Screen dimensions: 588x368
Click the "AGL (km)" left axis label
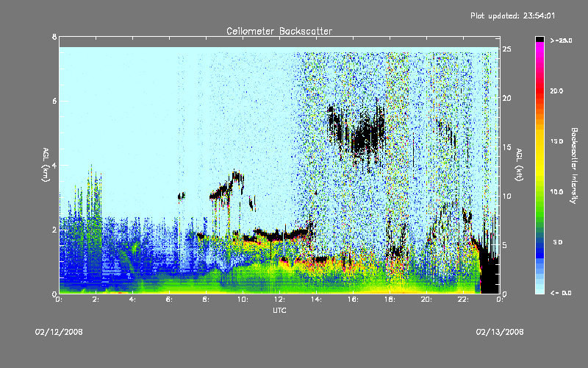tap(46, 165)
